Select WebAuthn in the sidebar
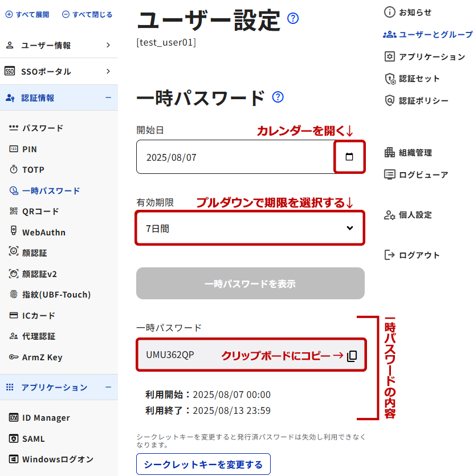The width and height of the screenshot is (473, 476). (x=43, y=233)
